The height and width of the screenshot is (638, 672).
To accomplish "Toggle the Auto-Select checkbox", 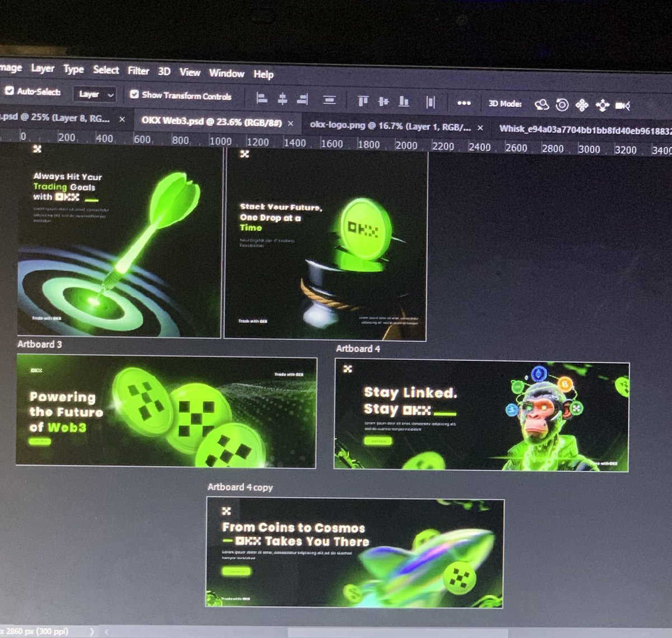I will (10, 90).
